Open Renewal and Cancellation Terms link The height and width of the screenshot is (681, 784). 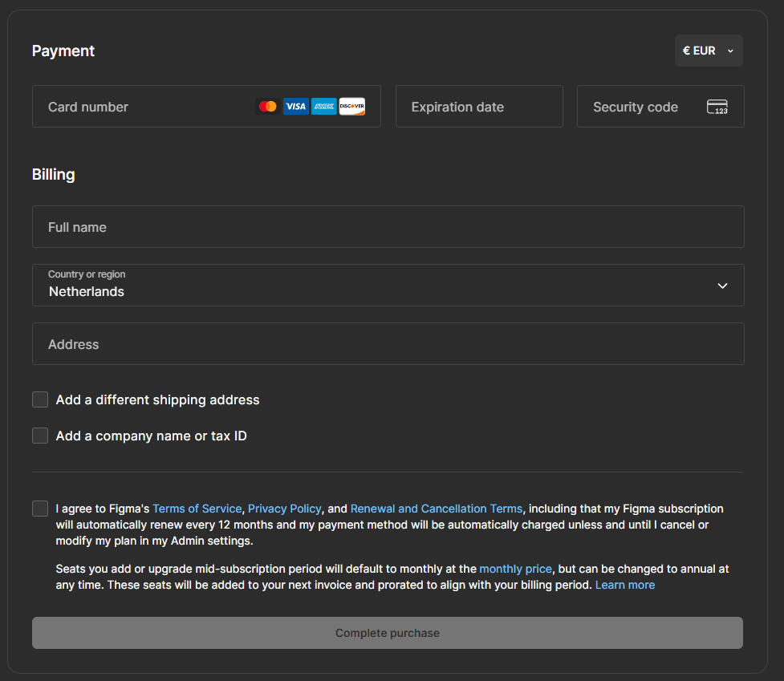coord(437,509)
